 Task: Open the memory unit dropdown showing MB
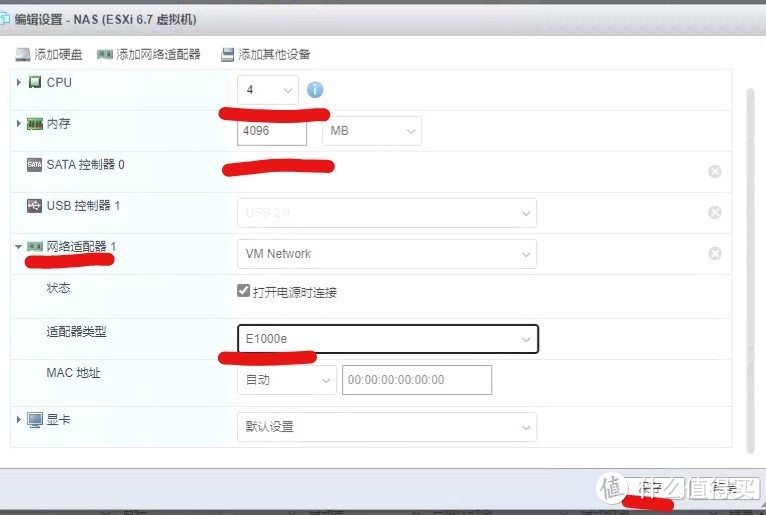click(372, 131)
